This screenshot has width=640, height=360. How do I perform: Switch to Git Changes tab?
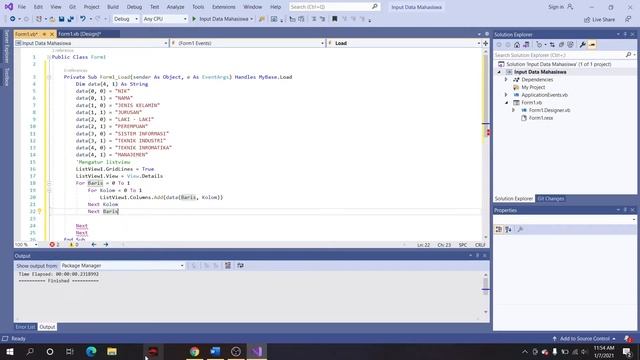point(551,199)
